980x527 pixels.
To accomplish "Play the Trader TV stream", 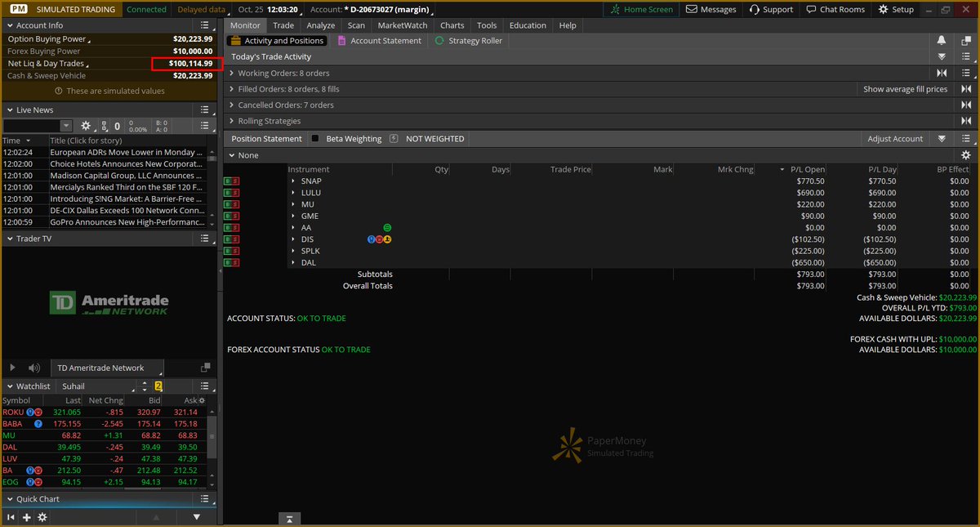I will (12, 368).
